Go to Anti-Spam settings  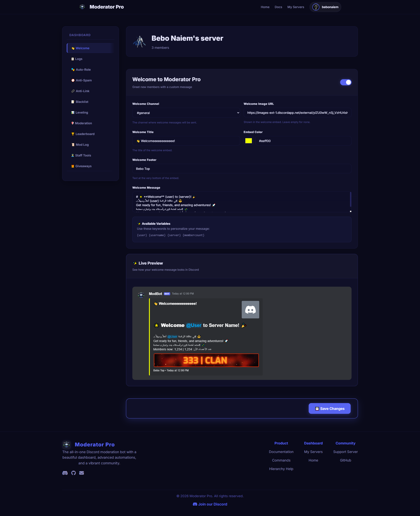[x=91, y=80]
